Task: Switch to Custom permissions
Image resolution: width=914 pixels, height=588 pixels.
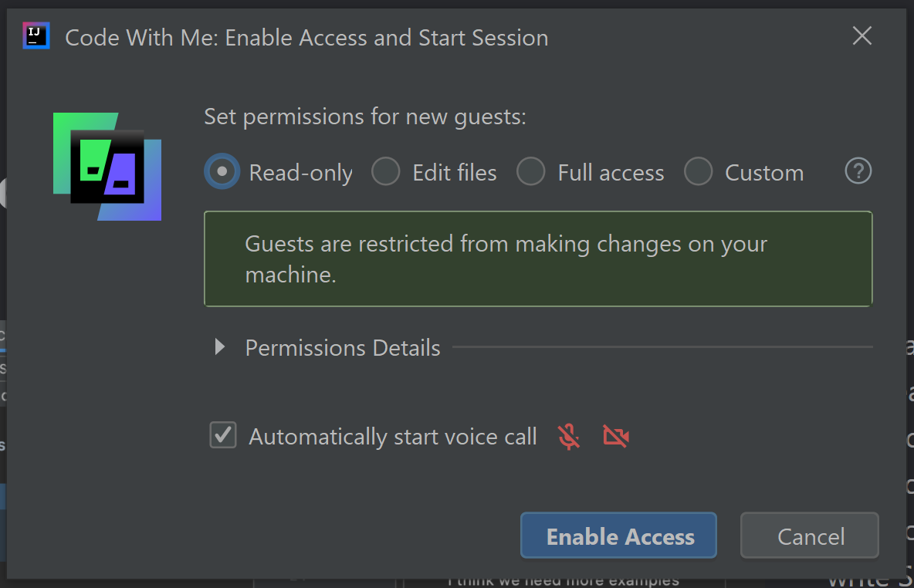Action: point(699,171)
